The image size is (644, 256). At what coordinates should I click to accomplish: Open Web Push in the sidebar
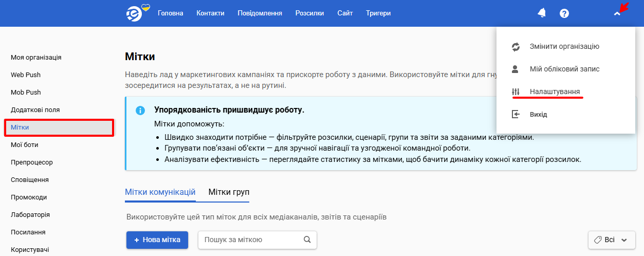pos(26,75)
